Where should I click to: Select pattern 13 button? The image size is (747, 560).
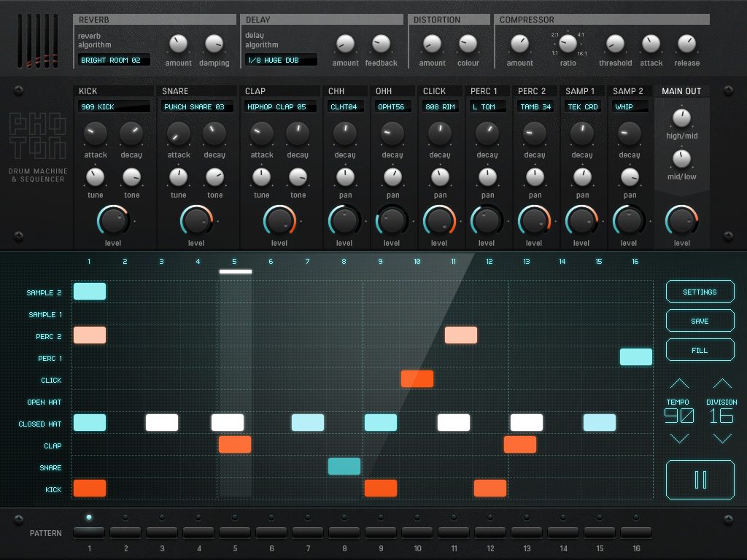(527, 533)
